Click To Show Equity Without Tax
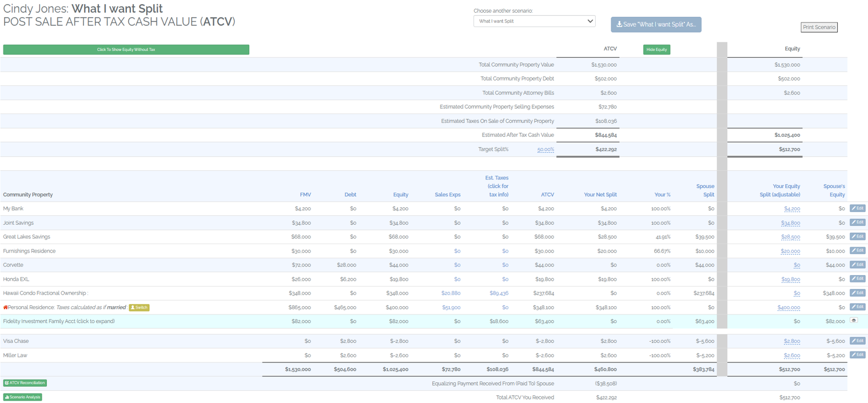Screen dimensions: 868x403 tap(126, 50)
